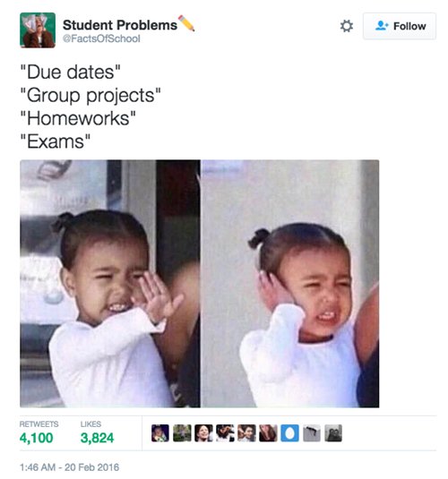This screenshot has width=448, height=479.
Task: Open the 1:46 AM - 20 Feb 2016 timestamp
Action: click(x=69, y=467)
